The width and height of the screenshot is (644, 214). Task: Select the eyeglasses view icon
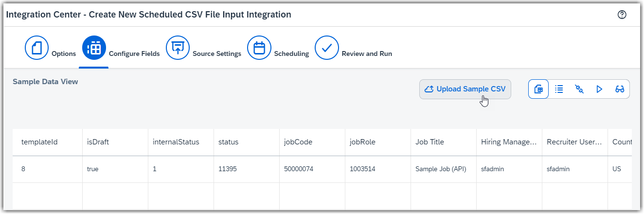620,89
